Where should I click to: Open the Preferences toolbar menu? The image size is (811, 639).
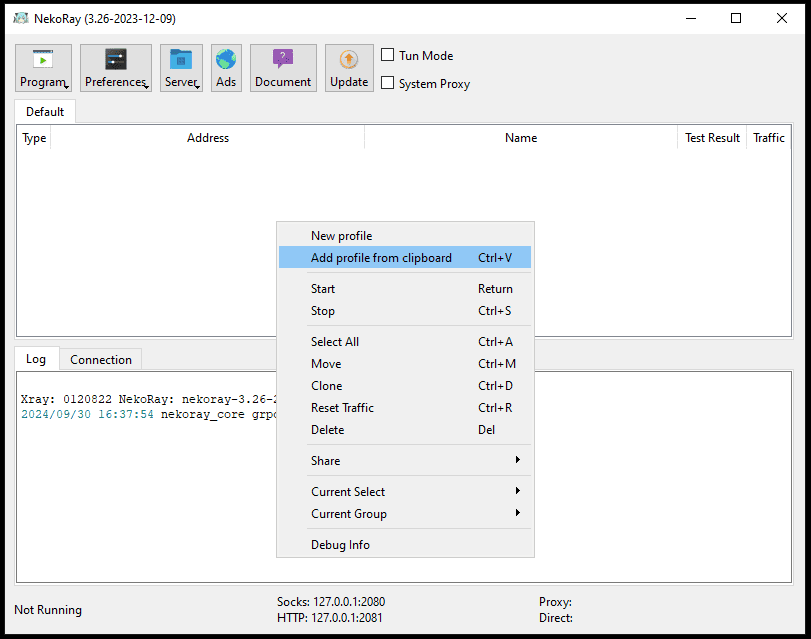point(116,68)
